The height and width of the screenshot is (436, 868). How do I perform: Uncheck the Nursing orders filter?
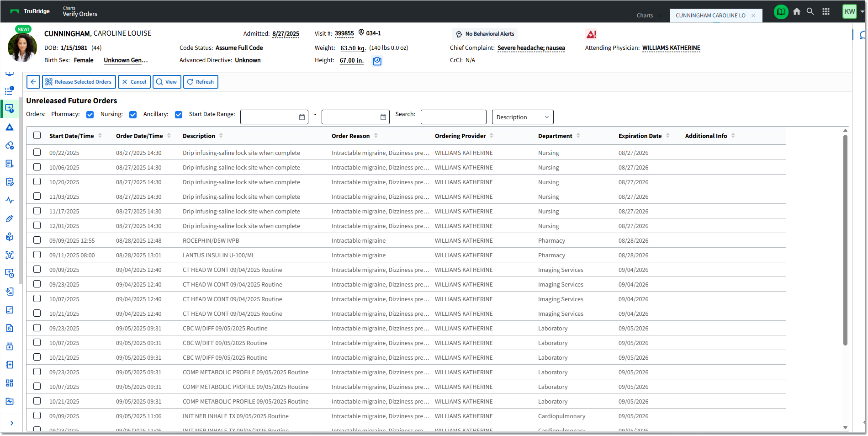coord(132,114)
